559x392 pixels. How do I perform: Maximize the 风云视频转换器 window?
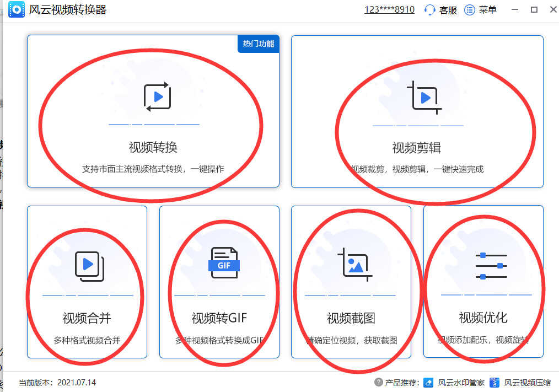(x=534, y=9)
